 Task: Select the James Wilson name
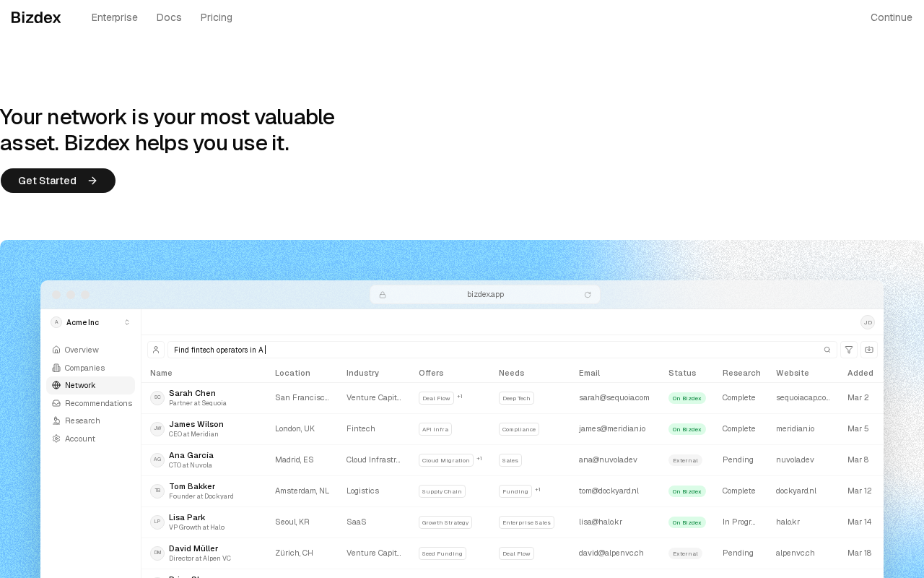196,424
